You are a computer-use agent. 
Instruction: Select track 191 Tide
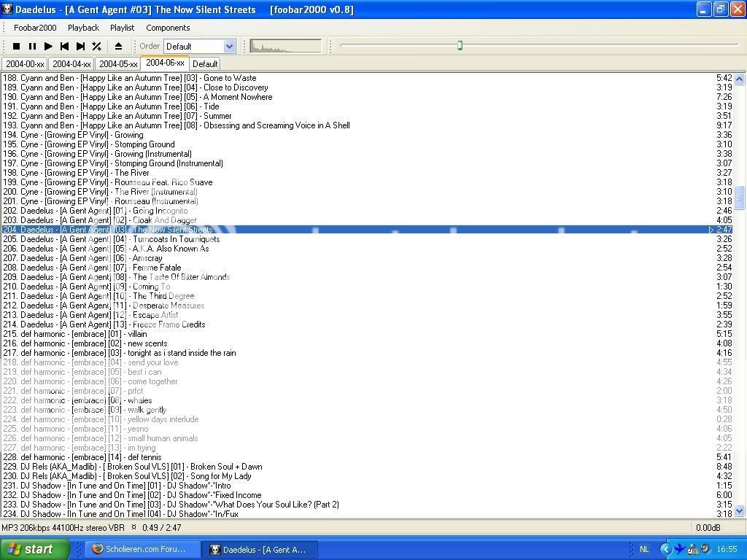pyautogui.click(x=367, y=106)
